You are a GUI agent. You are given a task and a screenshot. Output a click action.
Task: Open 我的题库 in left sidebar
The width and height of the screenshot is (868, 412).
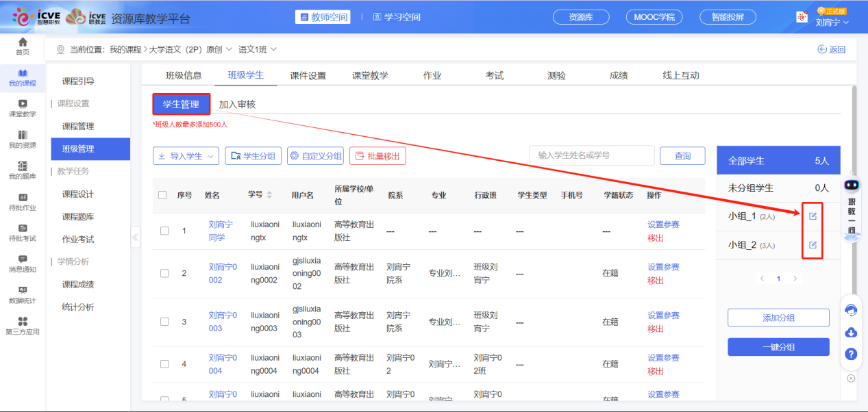[23, 170]
